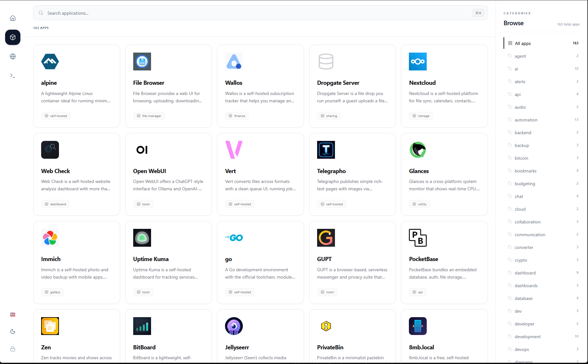The width and height of the screenshot is (588, 364).
Task: Open the Home icon in left sidebar
Action: point(13,18)
